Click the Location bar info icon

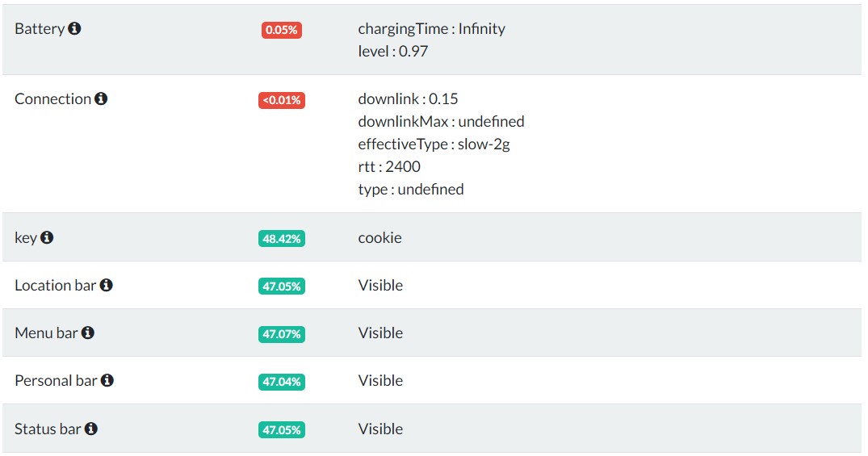106,286
